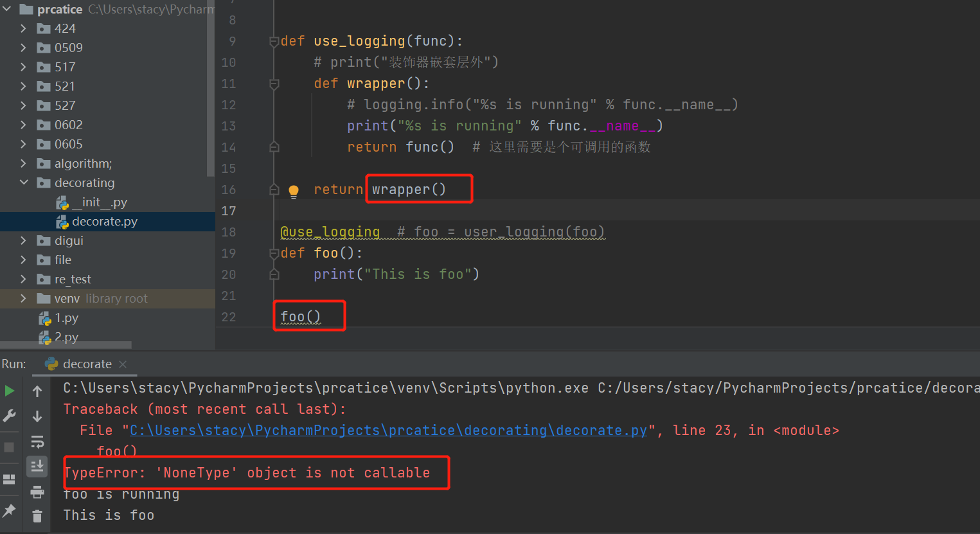Click fold end marker at line 14
980x534 pixels.
pos(274,147)
